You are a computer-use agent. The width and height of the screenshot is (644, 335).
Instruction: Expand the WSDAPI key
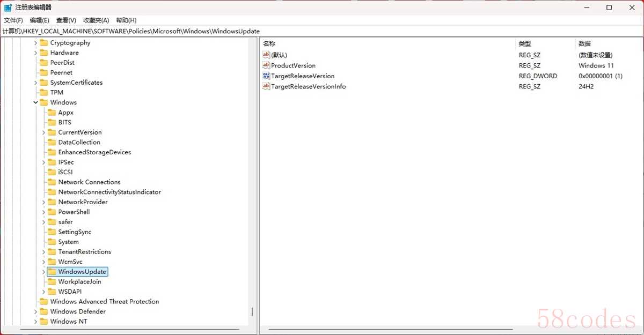[x=44, y=292]
